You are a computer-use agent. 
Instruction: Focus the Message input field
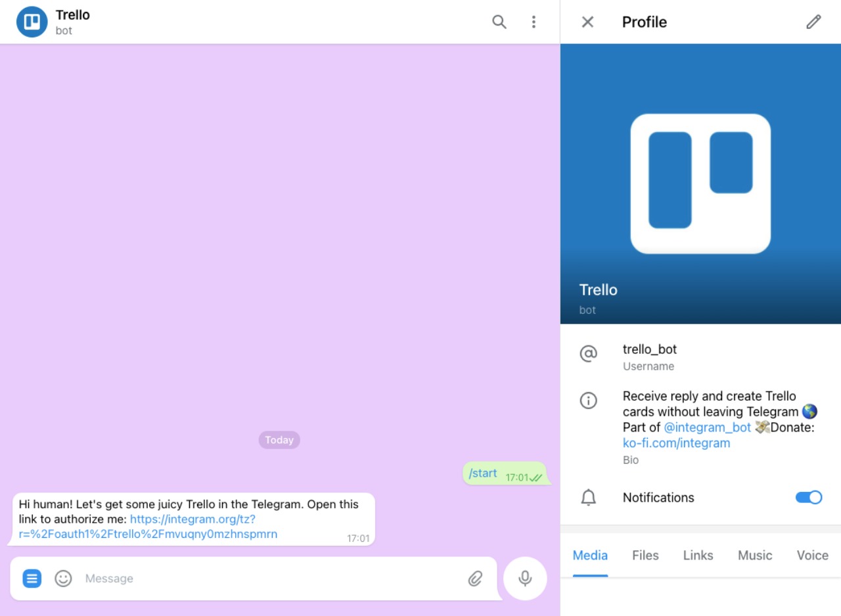point(269,579)
